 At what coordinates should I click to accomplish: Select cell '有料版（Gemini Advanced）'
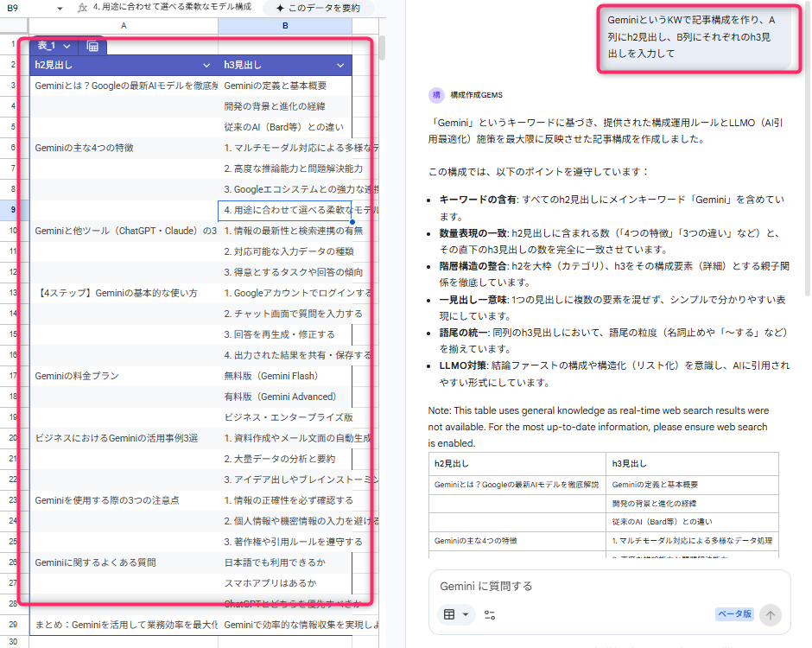(x=285, y=397)
